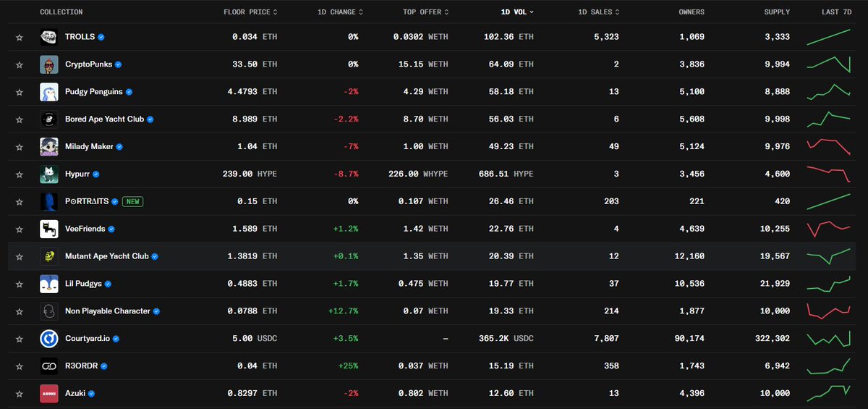
Task: Sort the table by 1D Change
Action: 340,12
